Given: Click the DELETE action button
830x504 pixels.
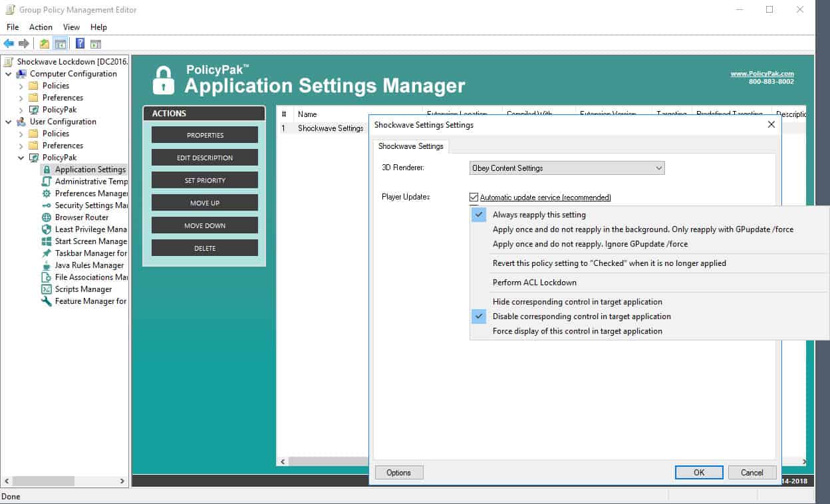Looking at the screenshot, I should 205,248.
